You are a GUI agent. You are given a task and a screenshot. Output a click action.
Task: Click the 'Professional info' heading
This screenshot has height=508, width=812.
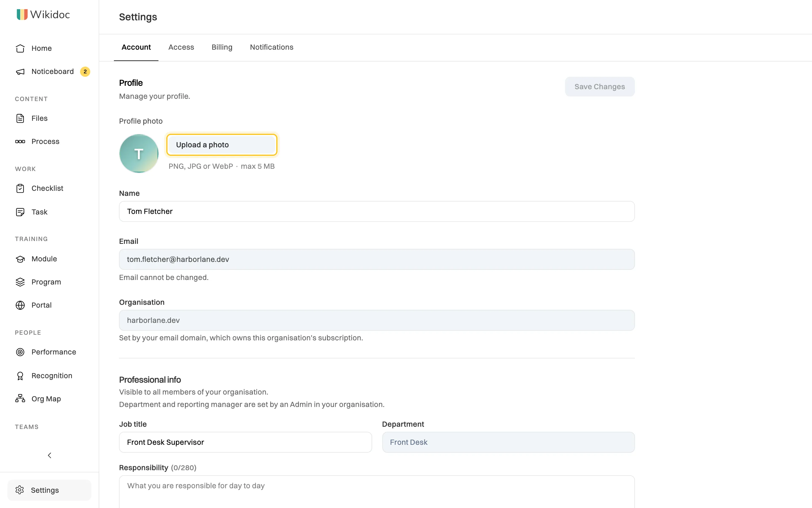(x=150, y=380)
